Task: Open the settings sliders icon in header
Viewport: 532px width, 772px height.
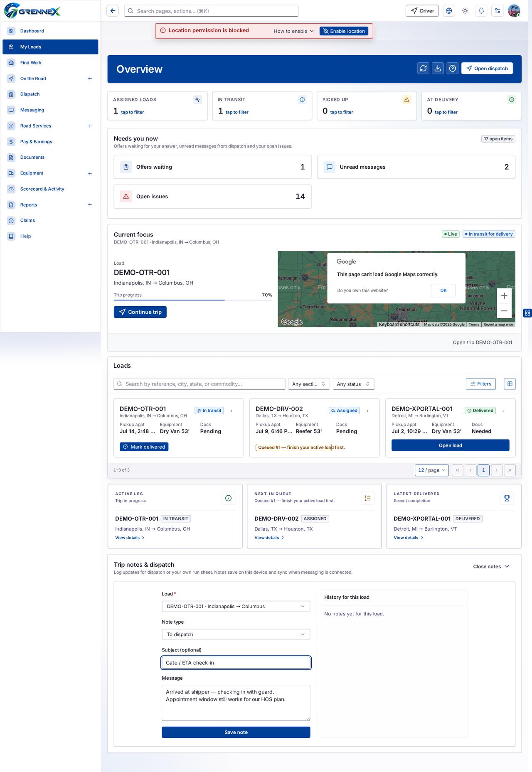Action: point(498,11)
